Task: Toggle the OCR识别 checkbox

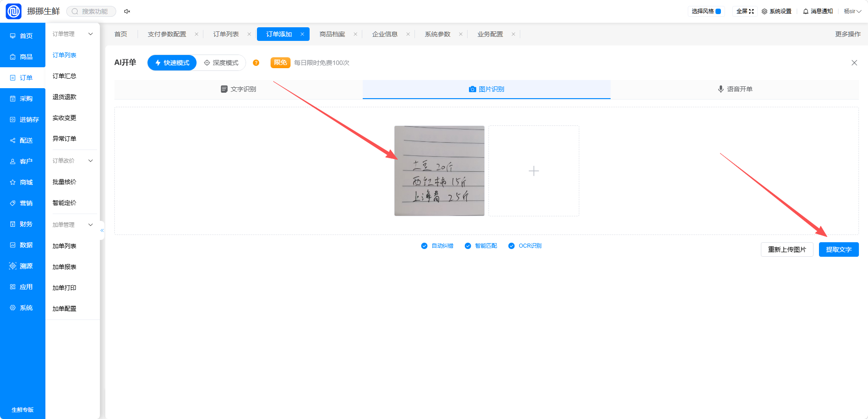Action: pos(511,246)
